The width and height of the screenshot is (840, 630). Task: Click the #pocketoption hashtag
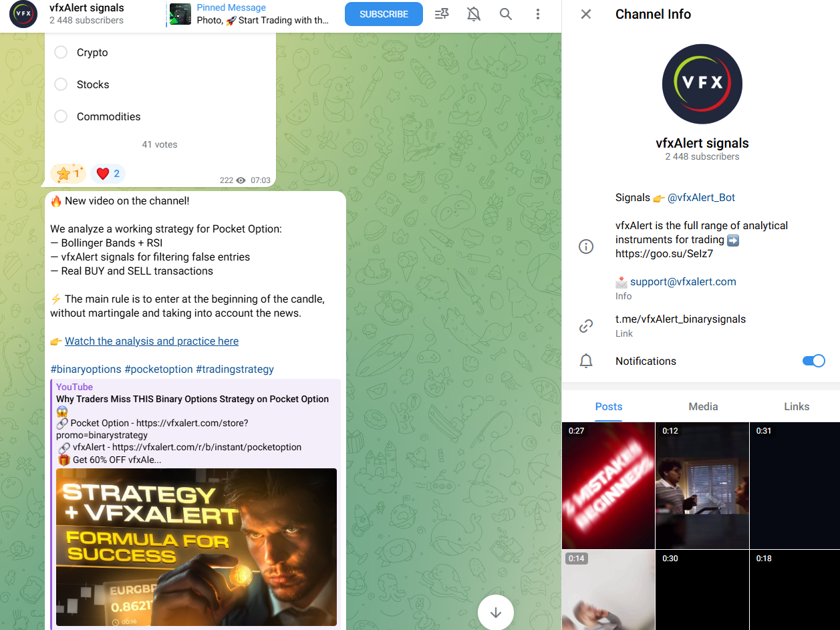pos(158,369)
